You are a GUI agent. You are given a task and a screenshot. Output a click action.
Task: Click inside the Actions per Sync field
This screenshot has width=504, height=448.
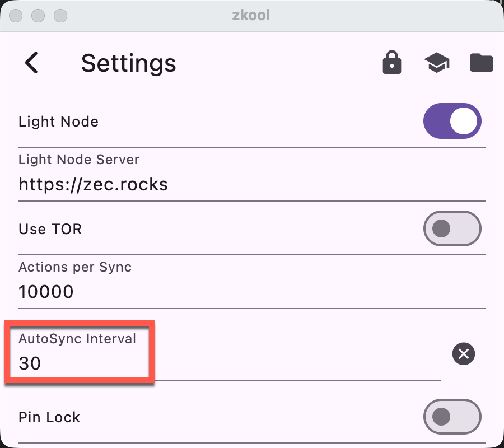tap(224, 291)
